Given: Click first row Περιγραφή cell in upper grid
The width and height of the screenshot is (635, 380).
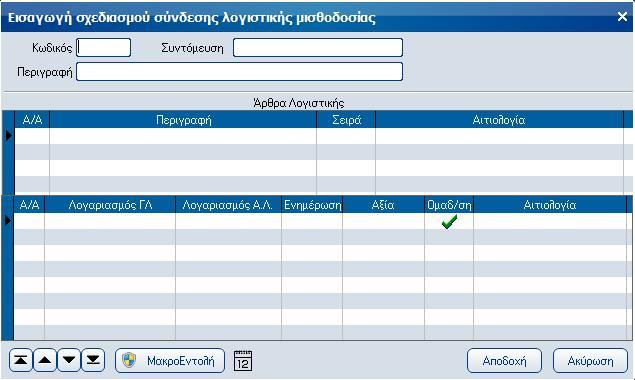Looking at the screenshot, I should pos(183,136).
